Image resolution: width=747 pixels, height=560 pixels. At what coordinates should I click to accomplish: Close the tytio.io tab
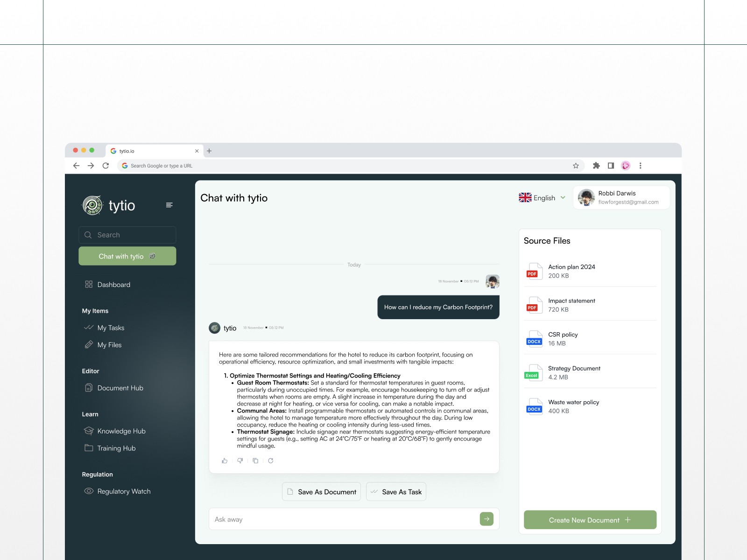(x=197, y=151)
